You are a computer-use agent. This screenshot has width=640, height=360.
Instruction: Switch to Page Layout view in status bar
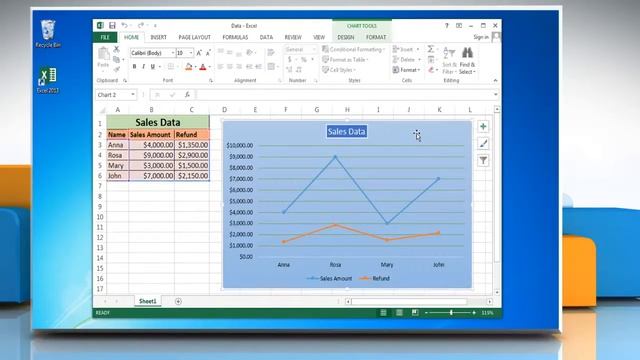399,313
